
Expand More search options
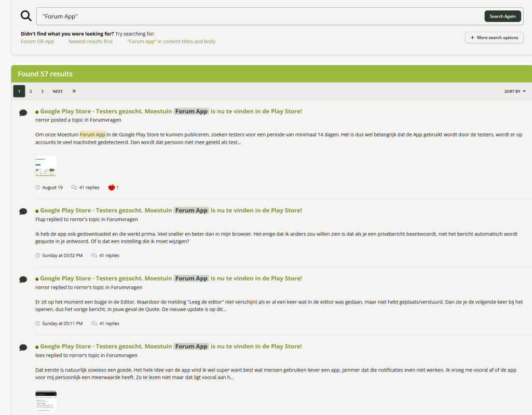point(494,37)
